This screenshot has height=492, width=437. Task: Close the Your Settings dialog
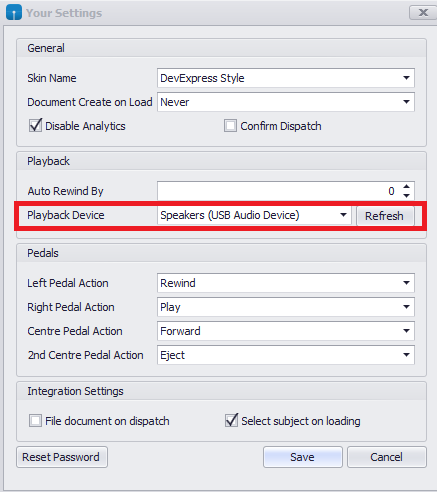point(423,13)
